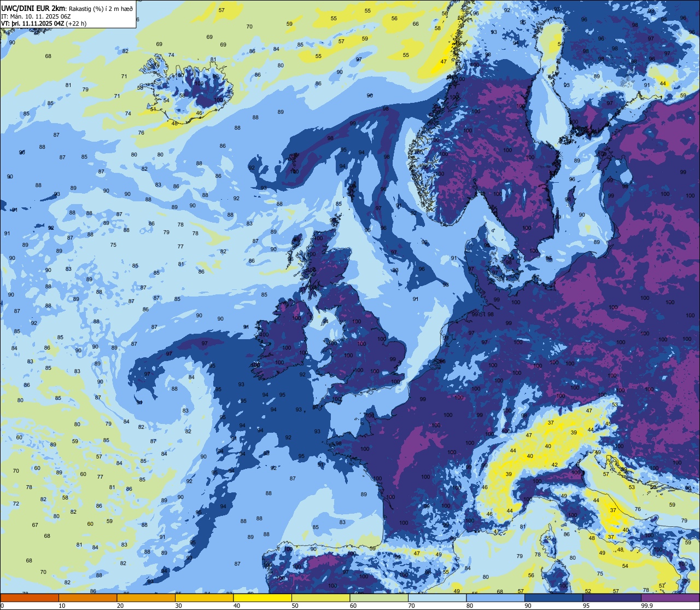700x610 pixels.
Task: Select the 95–99.9 dark navy legend swatch
Action: tap(612, 597)
